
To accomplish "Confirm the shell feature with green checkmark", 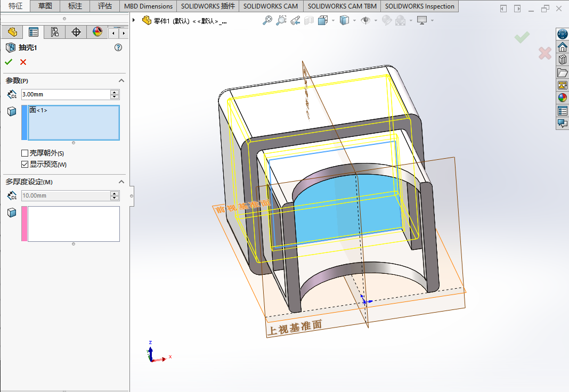I will [x=9, y=62].
